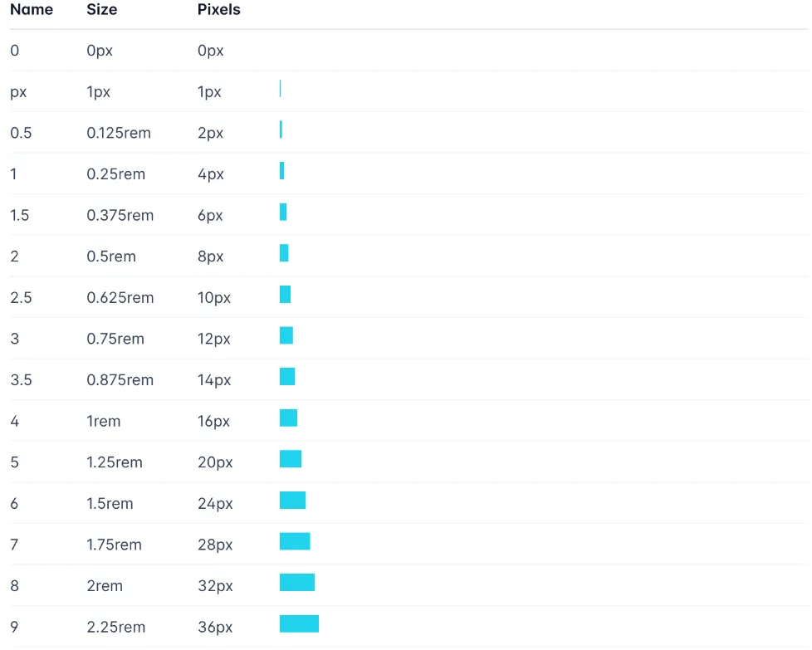Click the 0.125rem size cell
The height and width of the screenshot is (650, 812).
tap(119, 133)
